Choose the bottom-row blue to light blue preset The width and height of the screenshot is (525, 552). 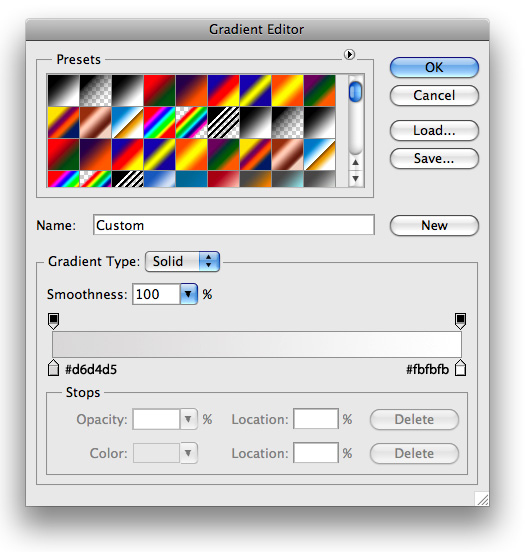pos(159,179)
